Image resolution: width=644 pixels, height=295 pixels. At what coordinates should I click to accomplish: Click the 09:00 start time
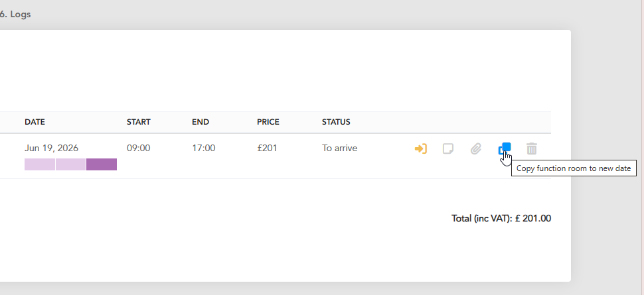138,148
